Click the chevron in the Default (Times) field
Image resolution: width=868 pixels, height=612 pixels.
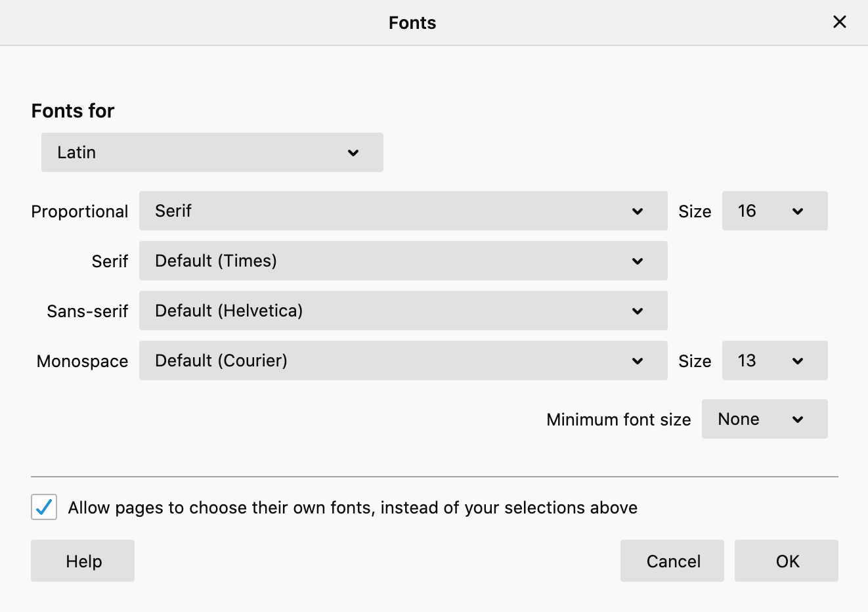[638, 261]
